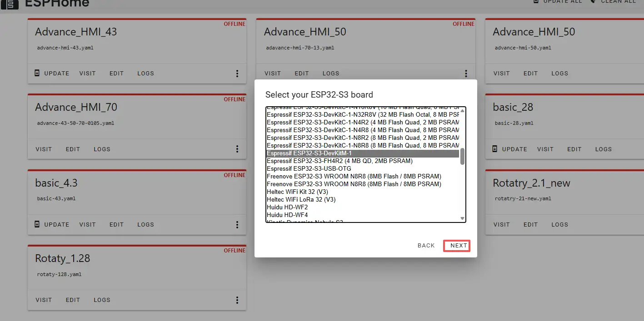Click VISIT on Advance_HMI_70 card
Viewport: 644px width, 321px height.
coord(44,149)
